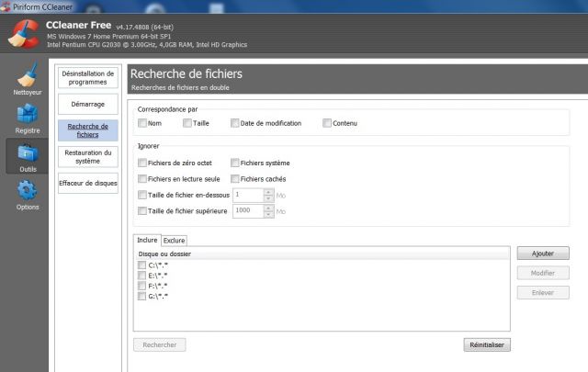Switch to the Exclure tab
The height and width of the screenshot is (372, 588).
[x=174, y=241]
